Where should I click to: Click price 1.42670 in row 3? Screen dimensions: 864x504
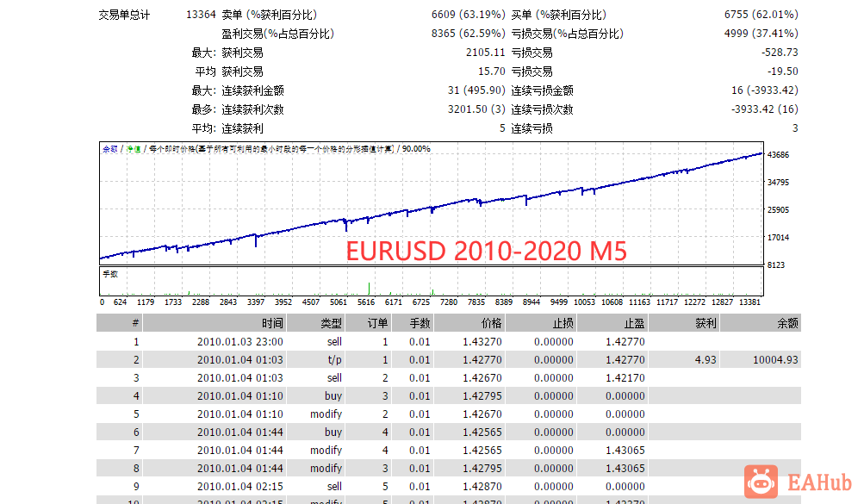click(x=482, y=378)
